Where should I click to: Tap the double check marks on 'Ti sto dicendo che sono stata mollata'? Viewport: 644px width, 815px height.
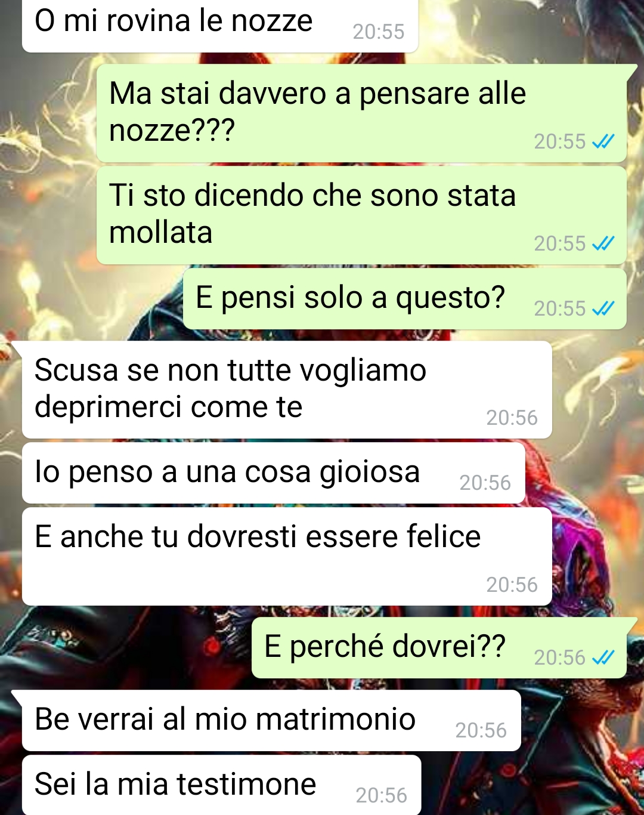pos(603,243)
